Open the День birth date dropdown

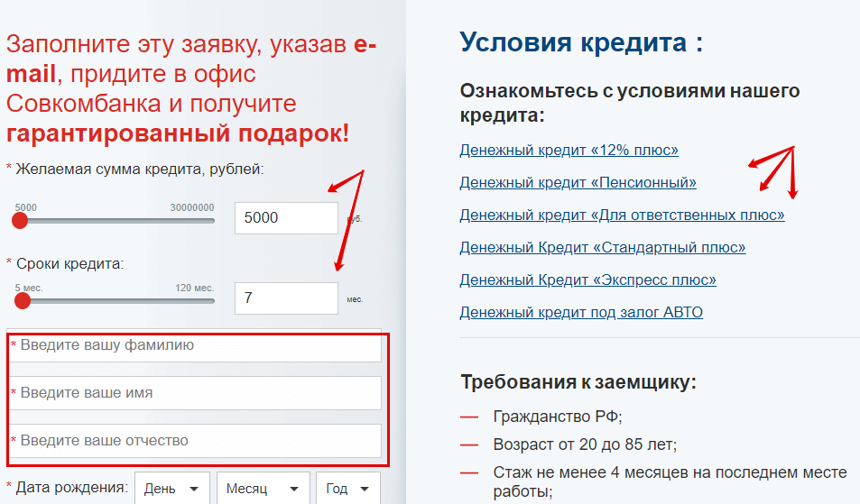[x=172, y=488]
